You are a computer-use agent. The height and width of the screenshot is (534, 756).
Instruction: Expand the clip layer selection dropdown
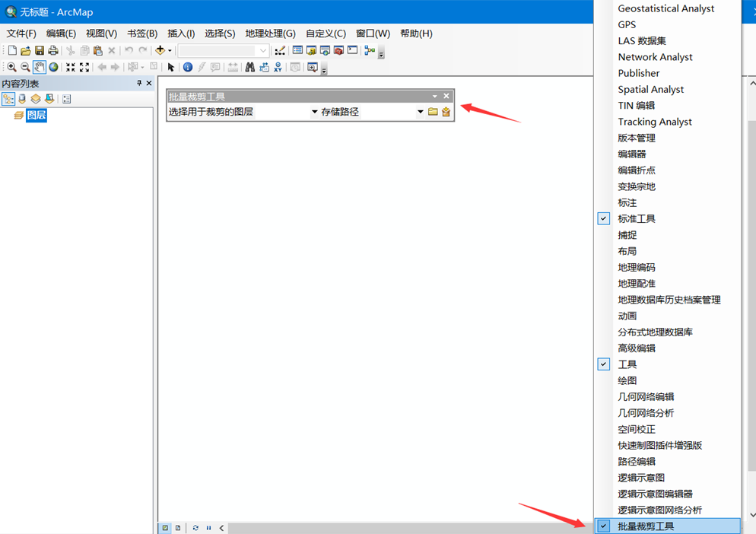[x=314, y=112]
